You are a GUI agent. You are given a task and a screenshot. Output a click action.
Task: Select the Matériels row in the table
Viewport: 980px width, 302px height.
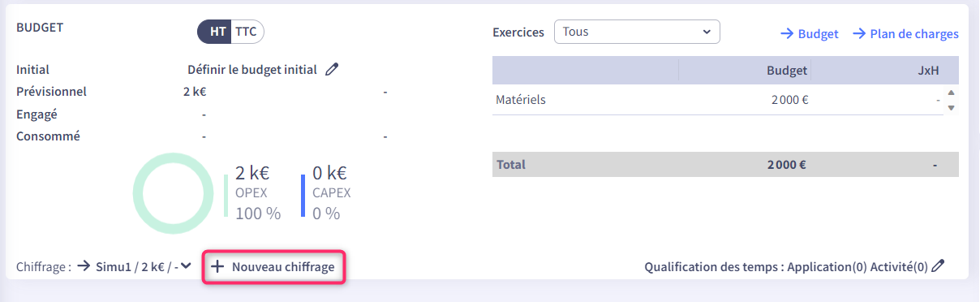[720, 101]
